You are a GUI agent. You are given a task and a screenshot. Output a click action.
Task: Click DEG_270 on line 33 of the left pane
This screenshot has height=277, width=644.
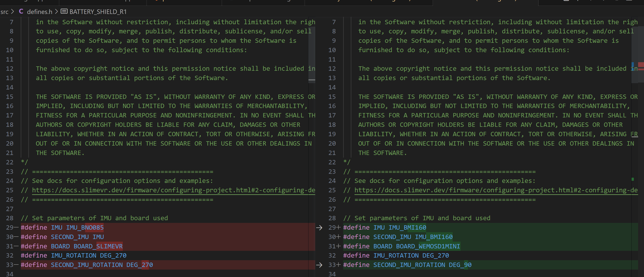coord(139,265)
